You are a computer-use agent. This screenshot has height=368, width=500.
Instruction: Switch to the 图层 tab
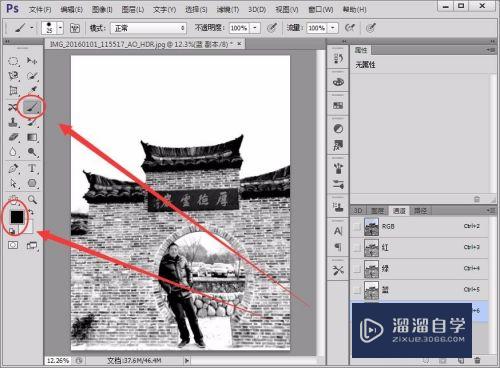378,211
